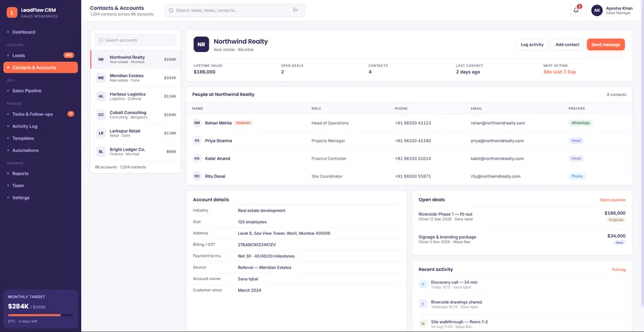Screen dimensions: 644x332
Task: Click the search magnifier in top search bar
Action: 171,10
